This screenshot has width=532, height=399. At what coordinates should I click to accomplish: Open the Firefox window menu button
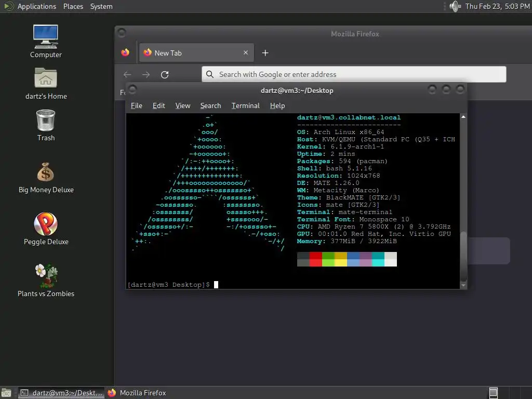[122, 33]
